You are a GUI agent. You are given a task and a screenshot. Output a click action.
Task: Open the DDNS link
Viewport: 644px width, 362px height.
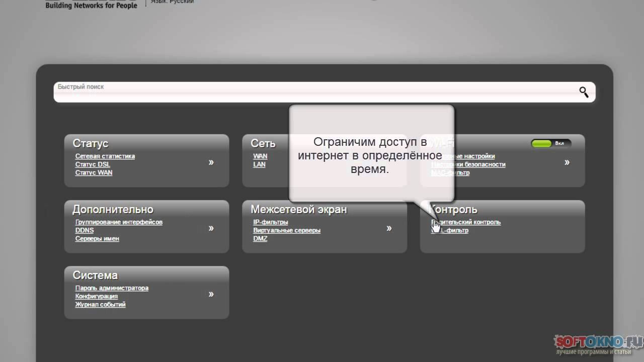coord(85,230)
